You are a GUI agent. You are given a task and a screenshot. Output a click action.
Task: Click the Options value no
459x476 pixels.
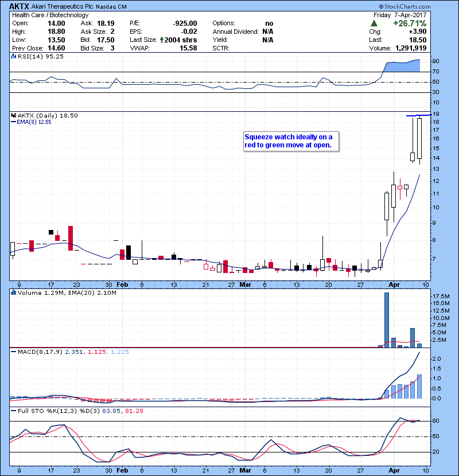pyautogui.click(x=269, y=24)
